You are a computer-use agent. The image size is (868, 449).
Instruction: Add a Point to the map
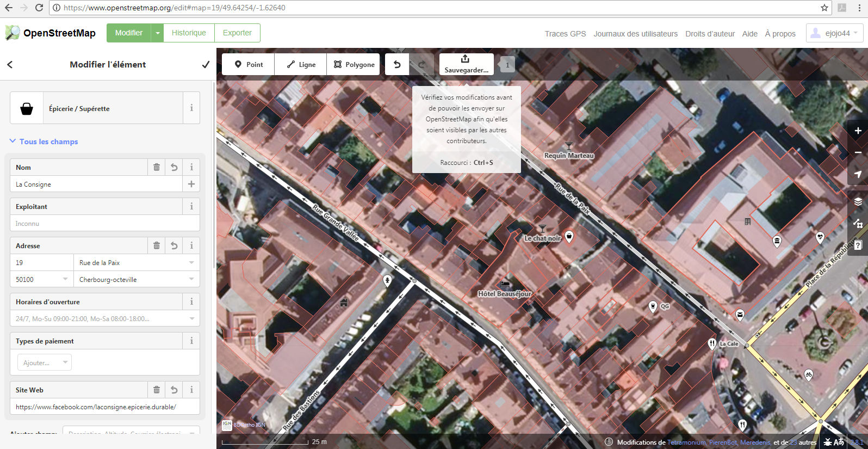tap(248, 64)
